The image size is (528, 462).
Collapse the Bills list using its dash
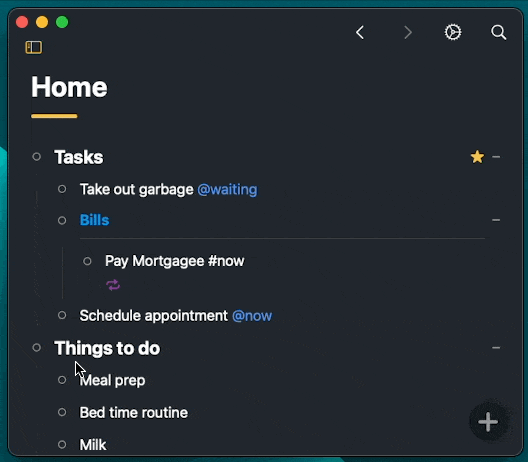(496, 220)
